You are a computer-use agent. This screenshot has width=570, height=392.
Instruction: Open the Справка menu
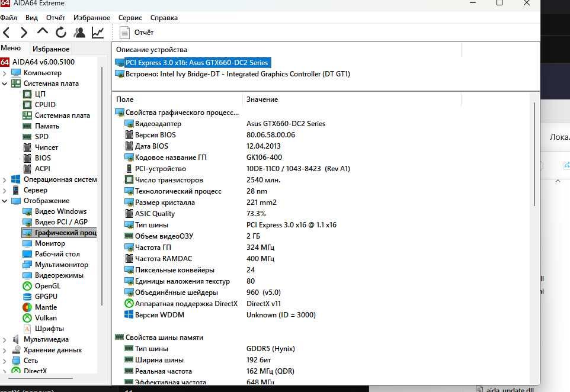point(164,18)
